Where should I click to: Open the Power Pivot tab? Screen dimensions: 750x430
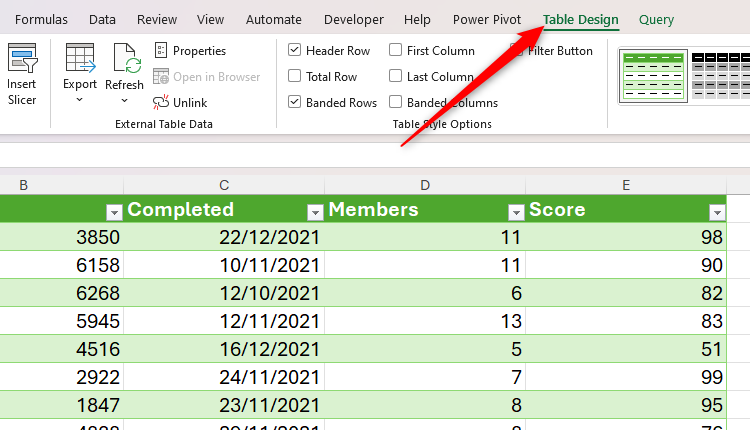pyautogui.click(x=486, y=20)
